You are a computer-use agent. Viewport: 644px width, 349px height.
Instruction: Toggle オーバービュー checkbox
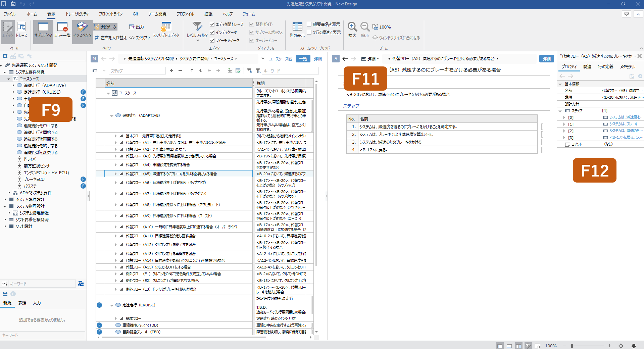tap(252, 40)
